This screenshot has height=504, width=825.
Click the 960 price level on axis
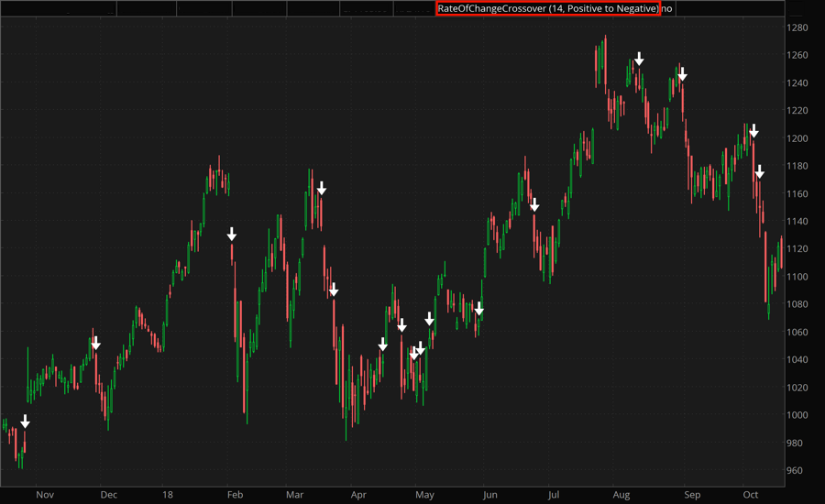[796, 470]
